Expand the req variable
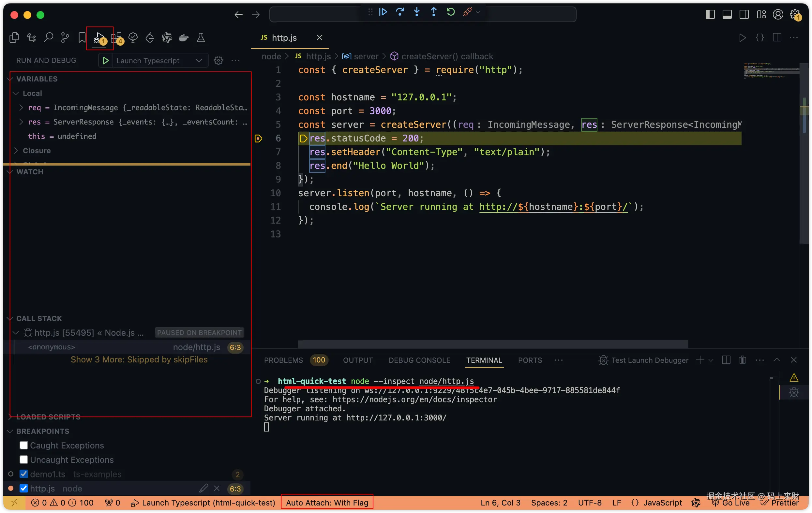Image resolution: width=812 pixels, height=513 pixels. pos(21,108)
